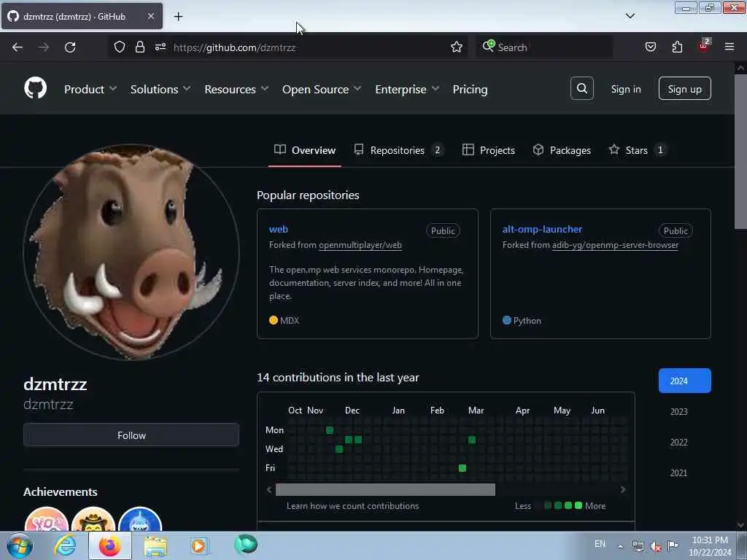Image resolution: width=747 pixels, height=560 pixels.
Task: Expand the Product menu
Action: [90, 89]
